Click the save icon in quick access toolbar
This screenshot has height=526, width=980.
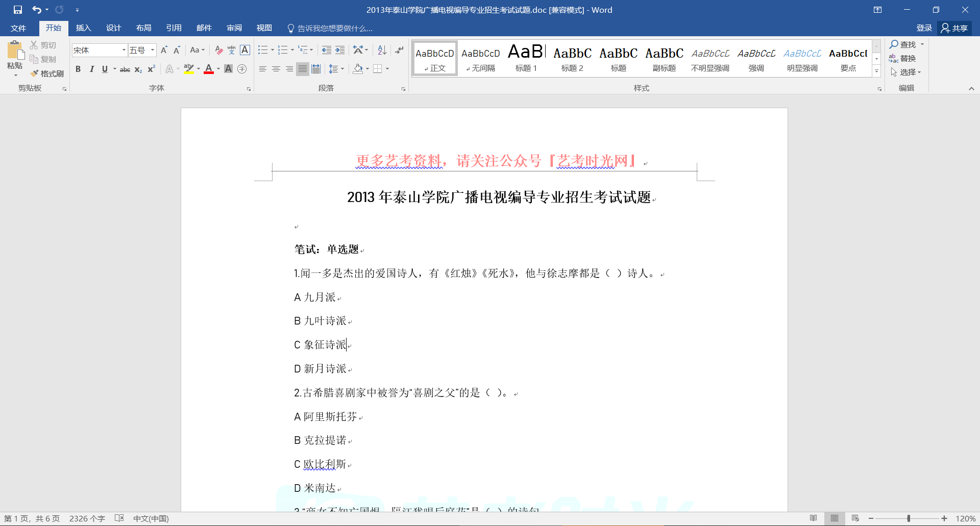[18, 10]
